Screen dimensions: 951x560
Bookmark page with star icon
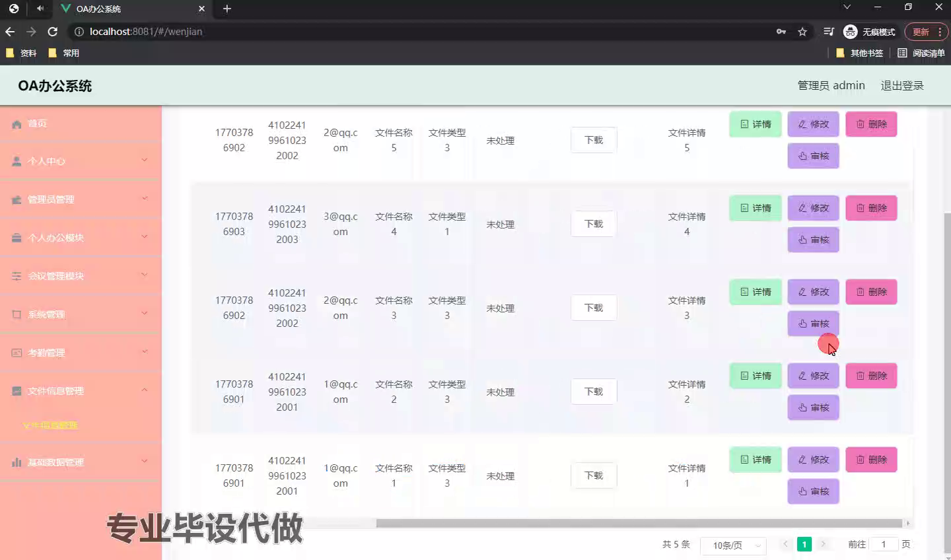[802, 32]
